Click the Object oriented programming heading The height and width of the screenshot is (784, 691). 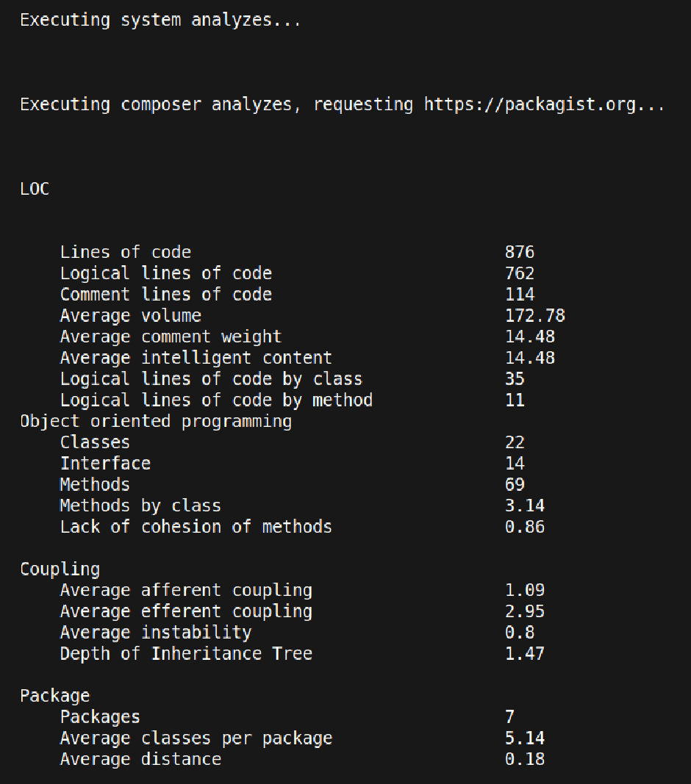[156, 422]
